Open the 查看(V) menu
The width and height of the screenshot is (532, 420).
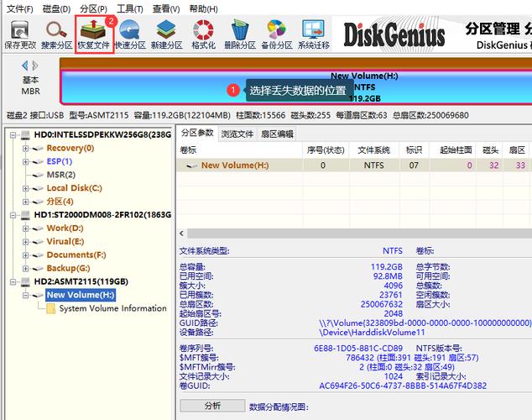tap(166, 9)
